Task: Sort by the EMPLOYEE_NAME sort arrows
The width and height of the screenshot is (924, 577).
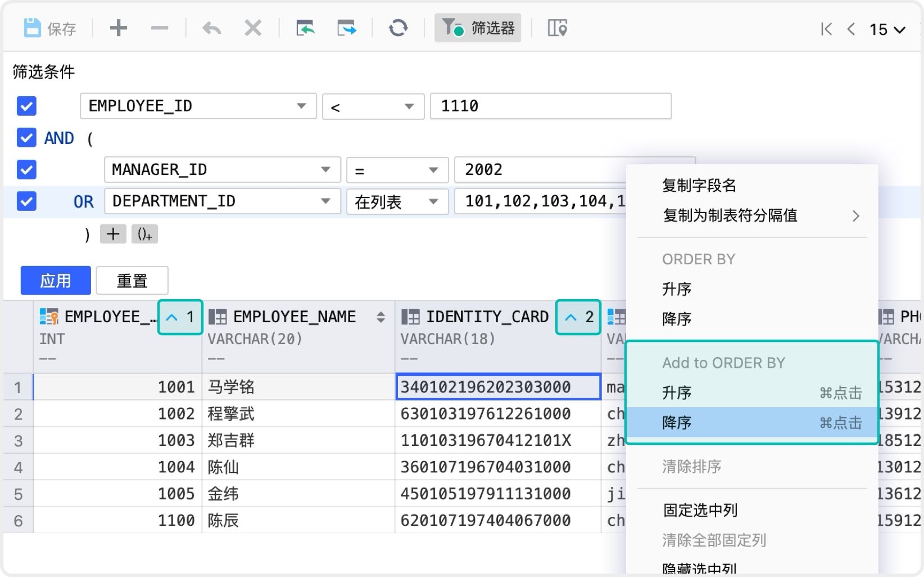Action: (x=381, y=317)
